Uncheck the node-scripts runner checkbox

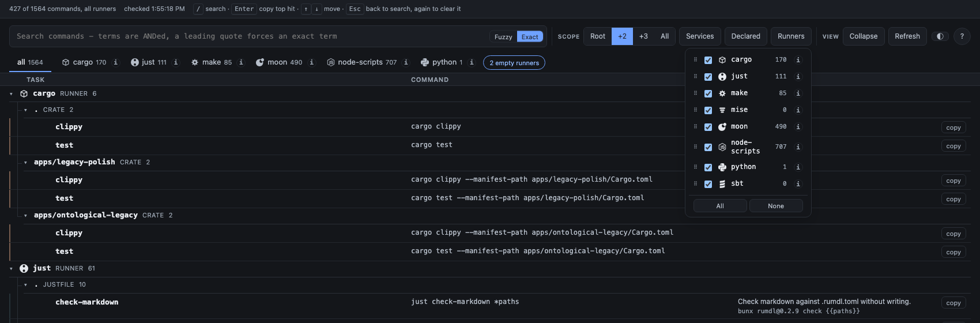[x=708, y=147]
